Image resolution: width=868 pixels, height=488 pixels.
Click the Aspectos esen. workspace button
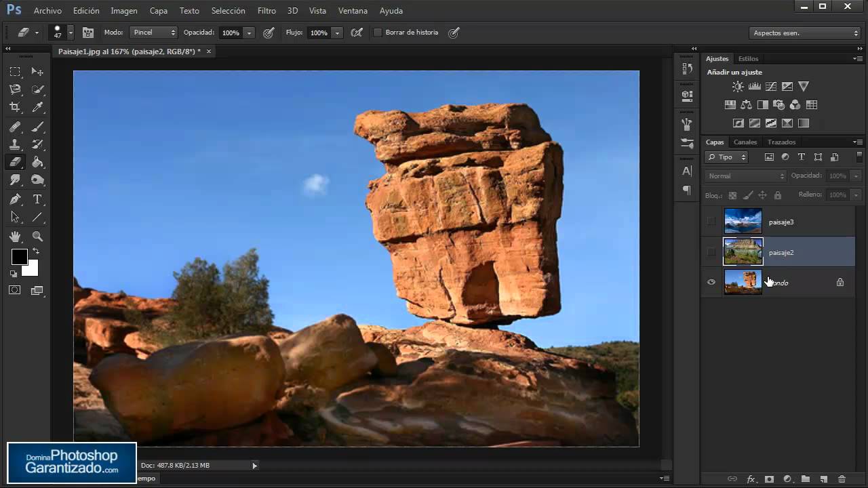coord(804,32)
